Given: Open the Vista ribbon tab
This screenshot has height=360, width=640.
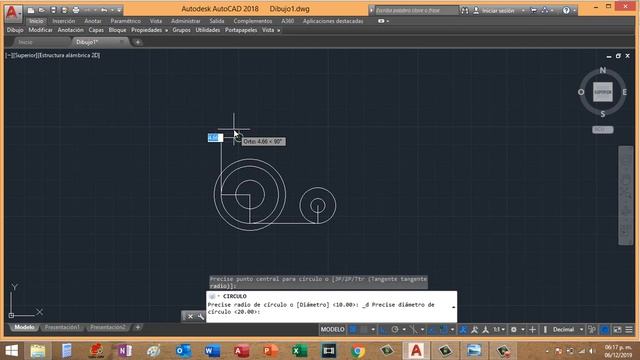Looking at the screenshot, I should tap(156, 21).
